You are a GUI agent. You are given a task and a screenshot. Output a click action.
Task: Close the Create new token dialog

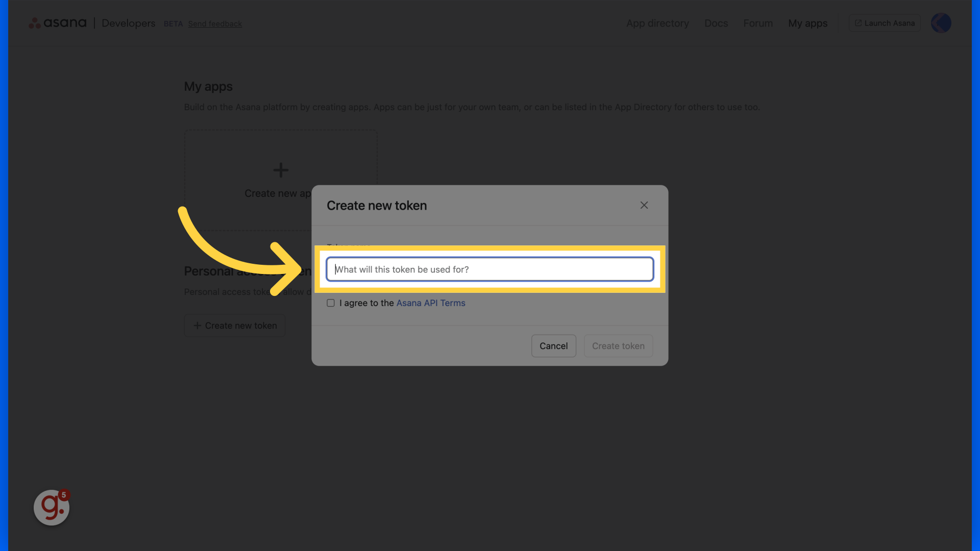[x=644, y=205]
